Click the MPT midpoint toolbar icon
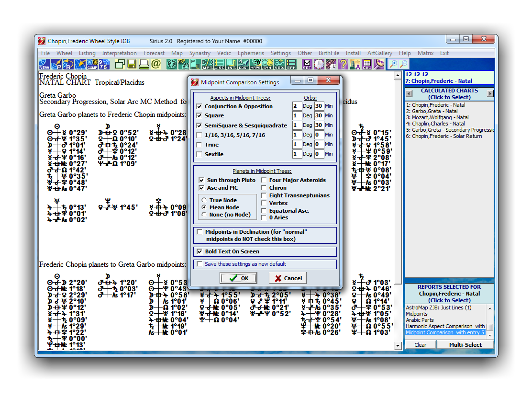 point(208,64)
